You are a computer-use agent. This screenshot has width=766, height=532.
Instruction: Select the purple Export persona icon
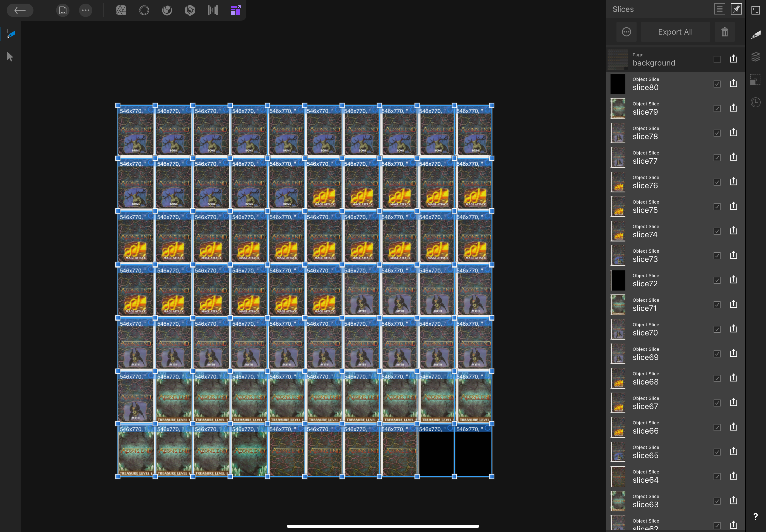[235, 10]
